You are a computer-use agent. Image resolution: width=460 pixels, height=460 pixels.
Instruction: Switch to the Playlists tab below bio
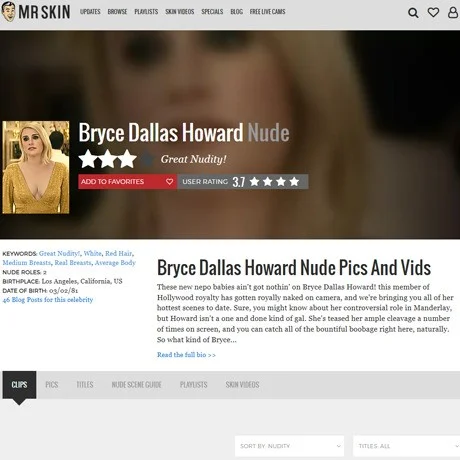pyautogui.click(x=193, y=385)
